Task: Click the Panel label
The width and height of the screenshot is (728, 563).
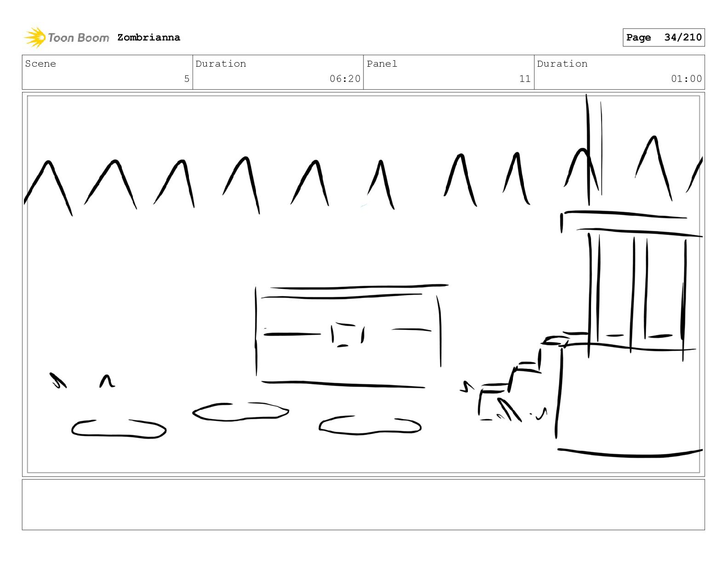Action: click(x=382, y=64)
